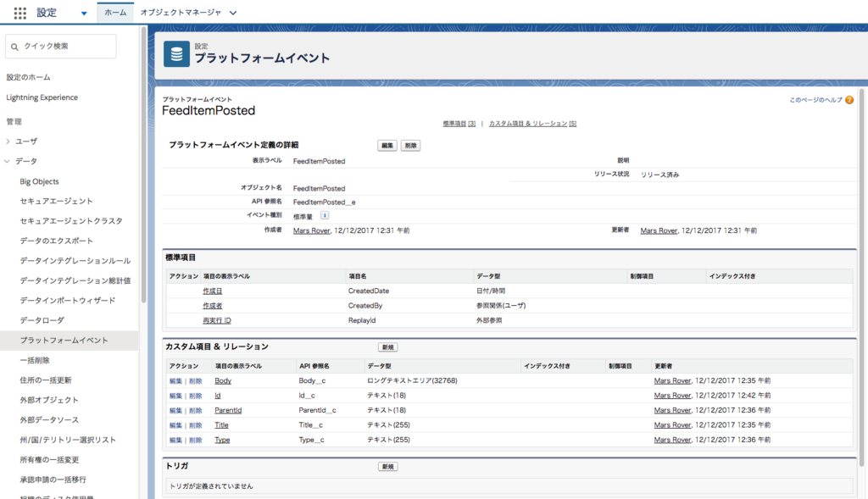Viewport: 868px width, 499px height.
Task: Click the Platform Event database header icon
Action: [176, 53]
